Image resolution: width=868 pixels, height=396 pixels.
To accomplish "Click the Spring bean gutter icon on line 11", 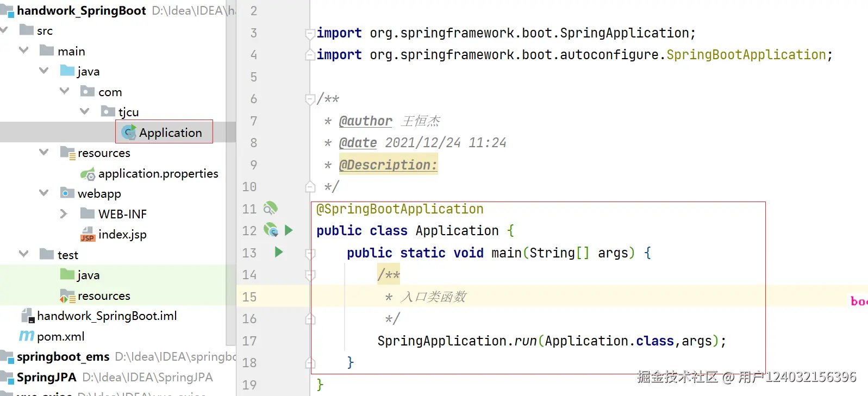I will pyautogui.click(x=270, y=209).
